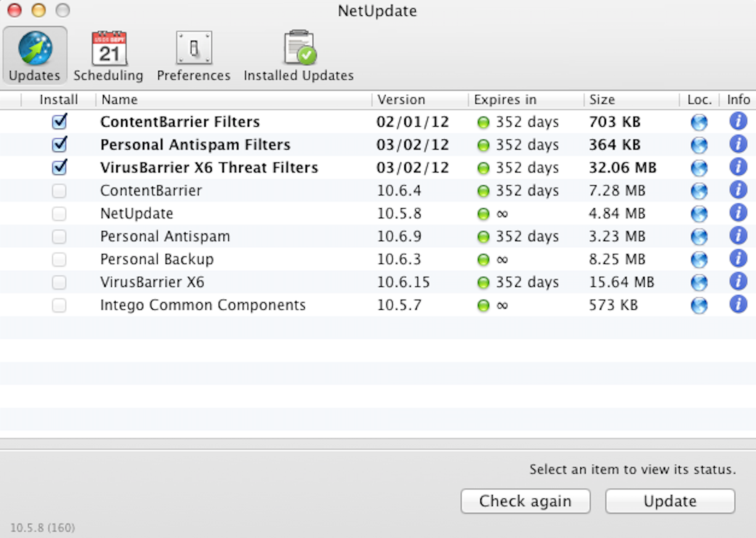
Task: Uncheck install for Personal Antispam Filters
Action: [x=59, y=144]
